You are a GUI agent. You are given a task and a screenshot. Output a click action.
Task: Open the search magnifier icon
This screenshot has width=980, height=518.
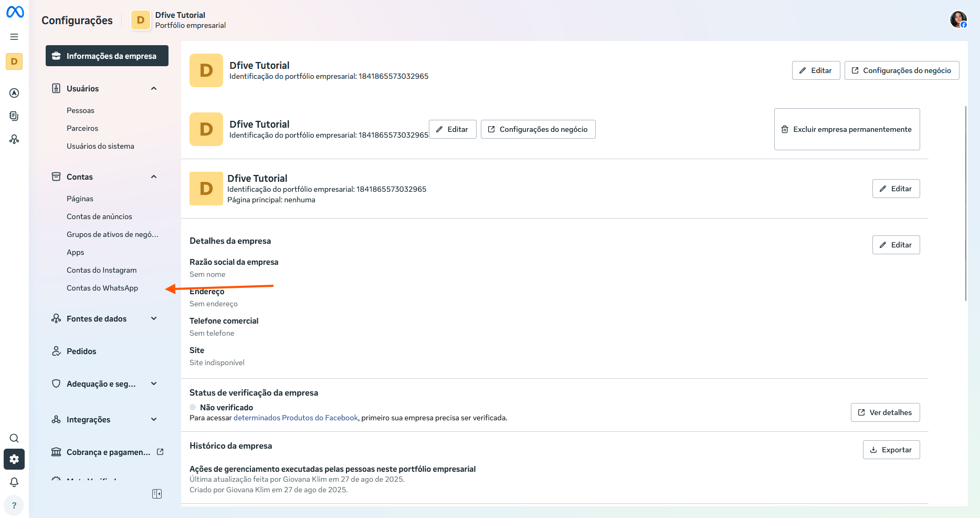click(14, 438)
